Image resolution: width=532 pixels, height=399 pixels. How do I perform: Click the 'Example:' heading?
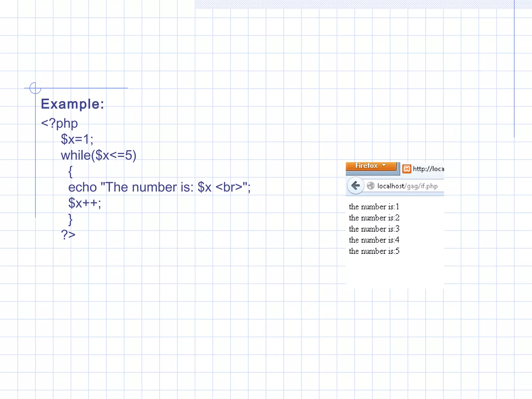click(x=72, y=104)
